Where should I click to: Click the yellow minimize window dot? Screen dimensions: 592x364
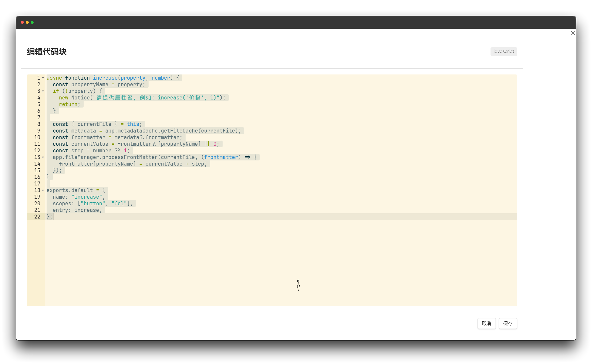(x=27, y=22)
